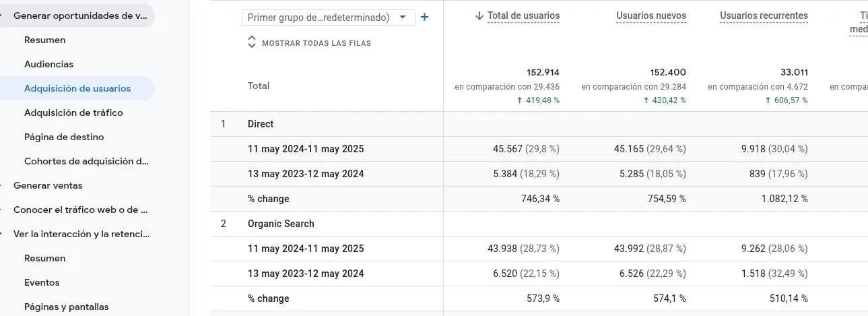
Task: Sort by Usuarios recurrentes column header
Action: pyautogui.click(x=764, y=15)
